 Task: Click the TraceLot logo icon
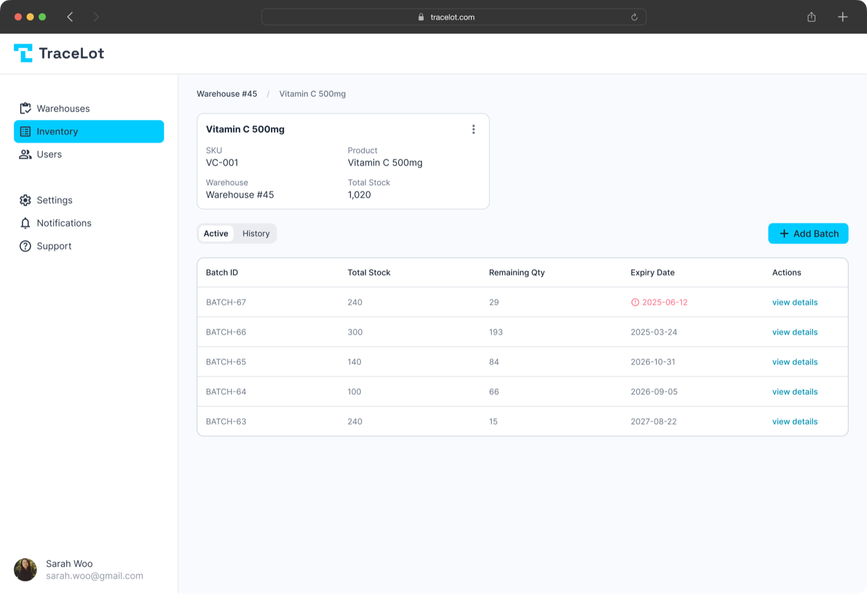point(23,53)
